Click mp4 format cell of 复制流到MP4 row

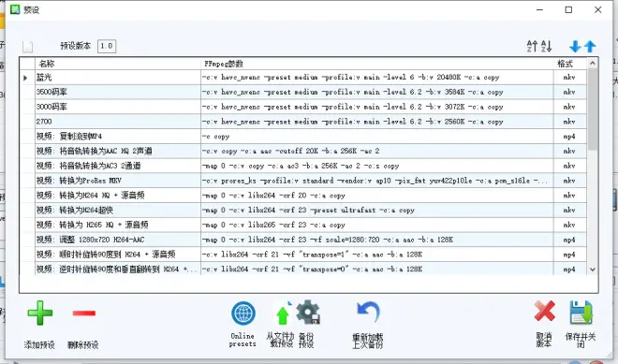(x=569, y=137)
